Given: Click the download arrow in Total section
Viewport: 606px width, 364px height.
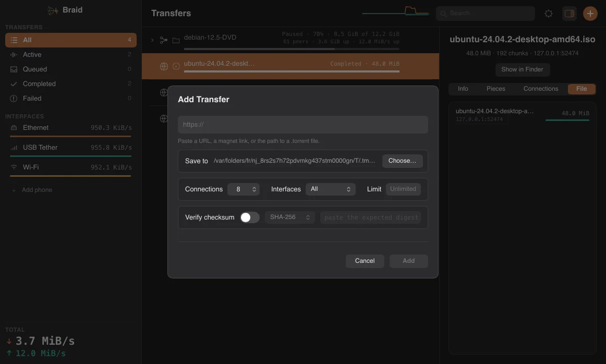Looking at the screenshot, I should [x=9, y=341].
